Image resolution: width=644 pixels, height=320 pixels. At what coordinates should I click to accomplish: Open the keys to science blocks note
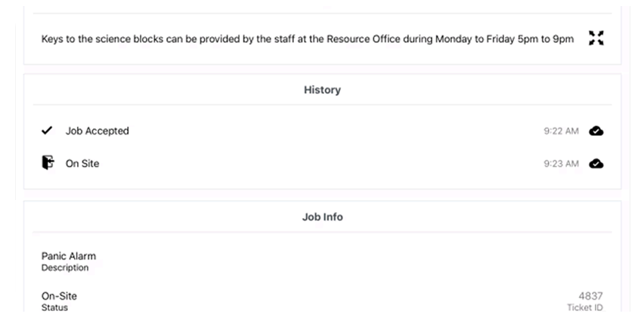[227, 38]
